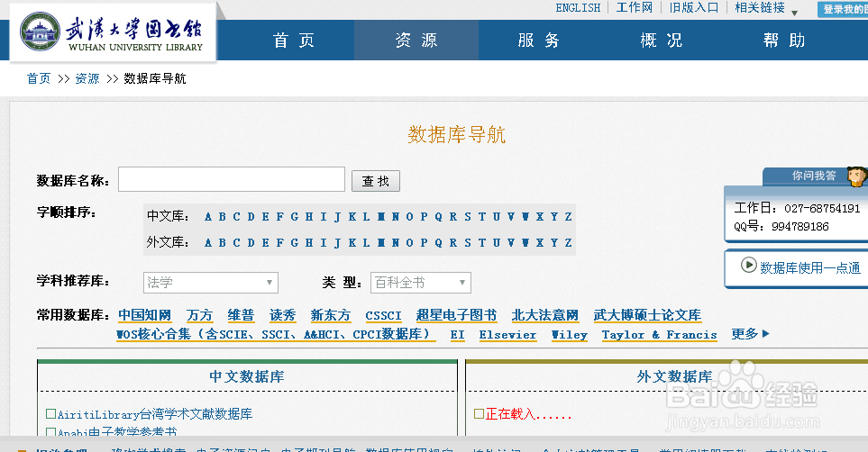This screenshot has height=452, width=868.
Task: Open the 帮助 navigation menu
Action: [784, 41]
